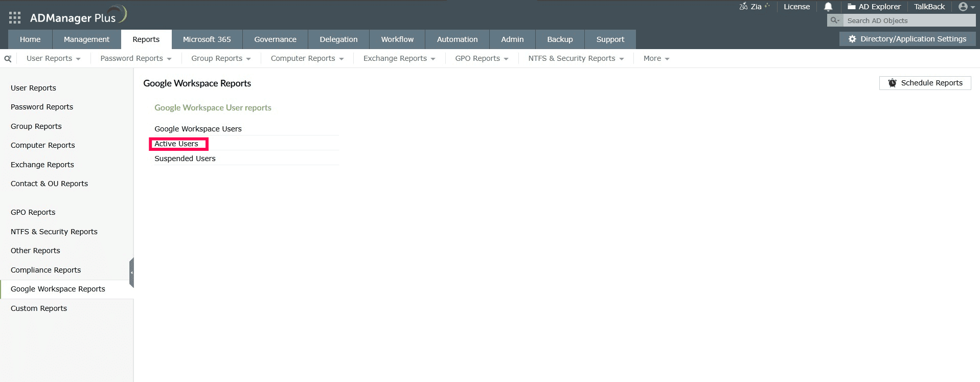
Task: Collapse the left sidebar panel handle
Action: 131,273
